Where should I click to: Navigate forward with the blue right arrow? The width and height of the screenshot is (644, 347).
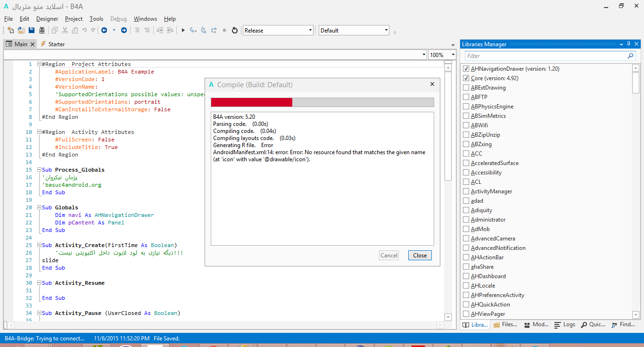click(x=124, y=30)
